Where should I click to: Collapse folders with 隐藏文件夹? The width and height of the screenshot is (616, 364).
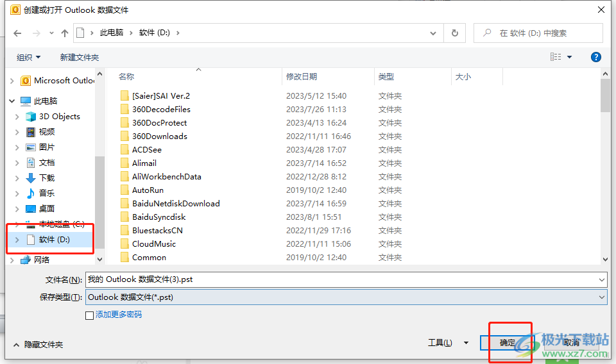[x=38, y=344]
